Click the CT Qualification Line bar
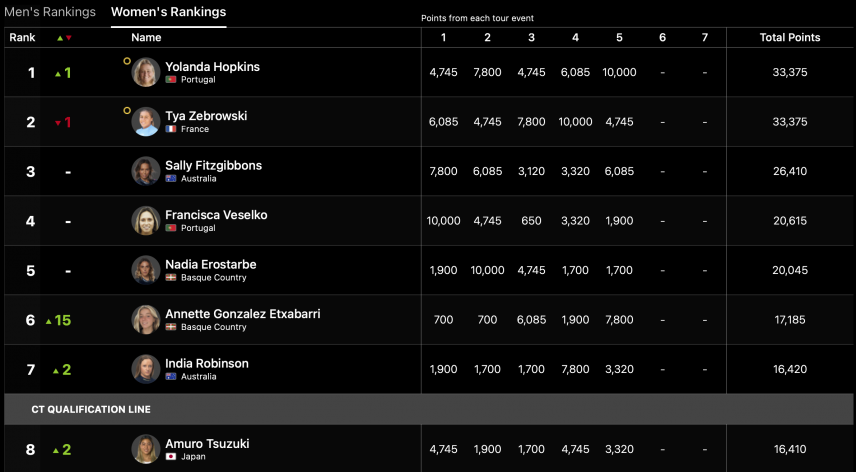This screenshot has width=856, height=472. tap(428, 409)
